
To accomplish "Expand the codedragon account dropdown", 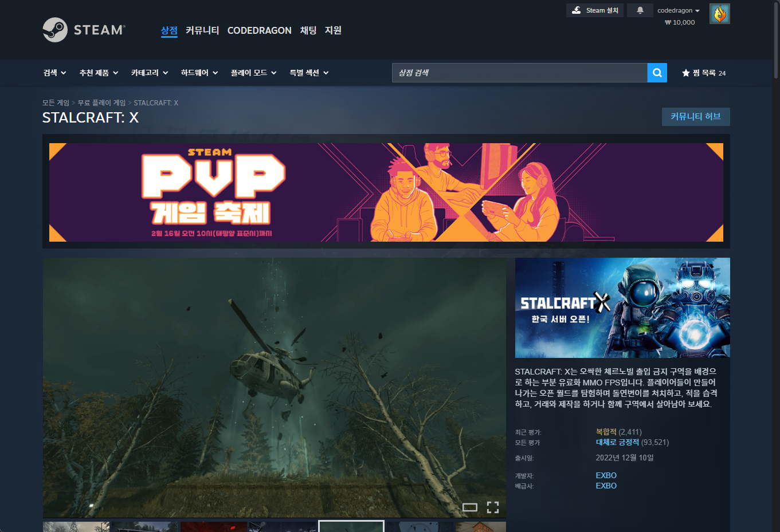I will (679, 10).
